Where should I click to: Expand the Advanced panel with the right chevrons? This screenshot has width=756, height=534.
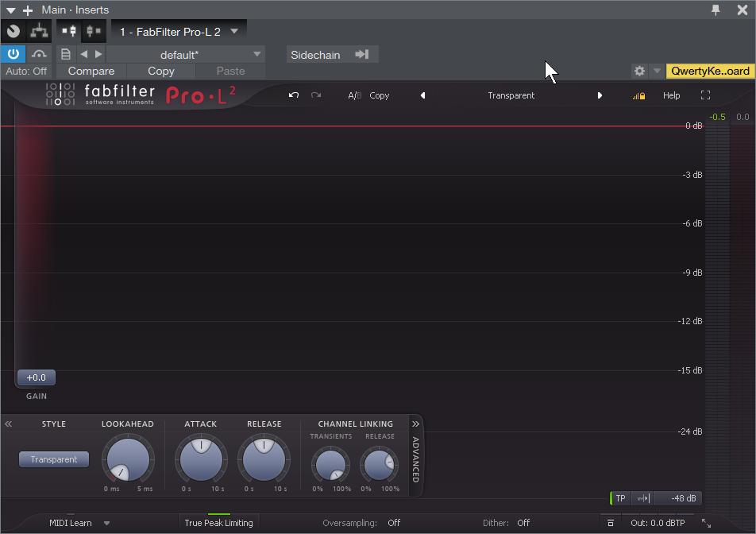415,424
